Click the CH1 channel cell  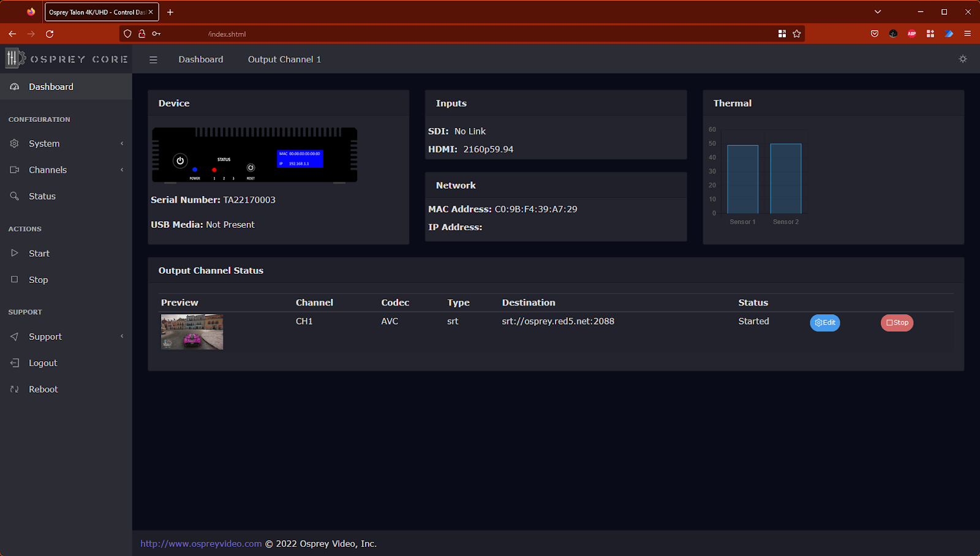304,321
